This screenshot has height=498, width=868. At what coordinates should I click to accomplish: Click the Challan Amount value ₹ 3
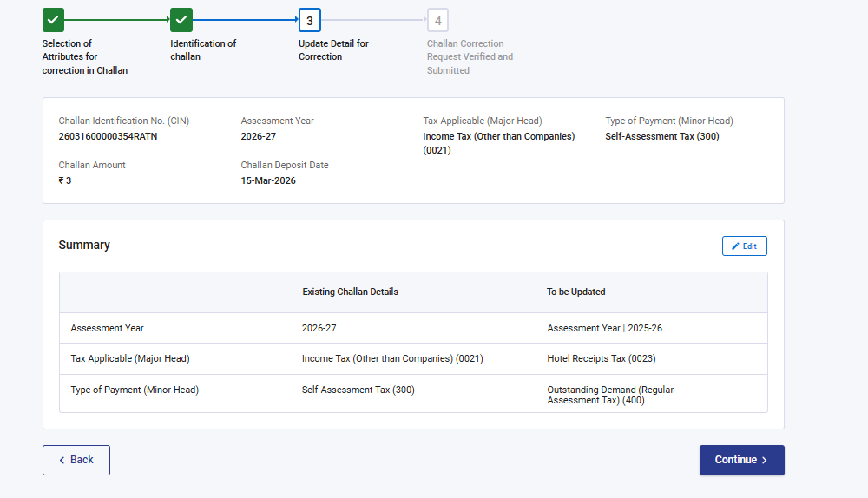pos(65,180)
